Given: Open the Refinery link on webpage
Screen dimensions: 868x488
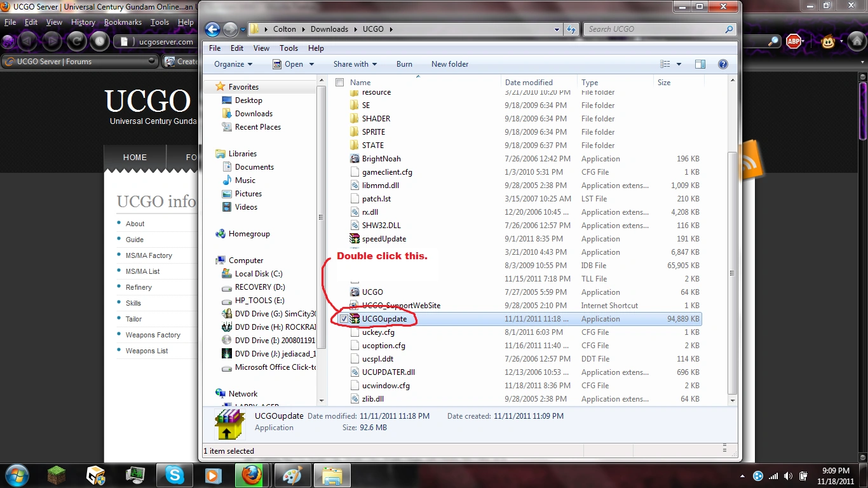Looking at the screenshot, I should coord(139,287).
